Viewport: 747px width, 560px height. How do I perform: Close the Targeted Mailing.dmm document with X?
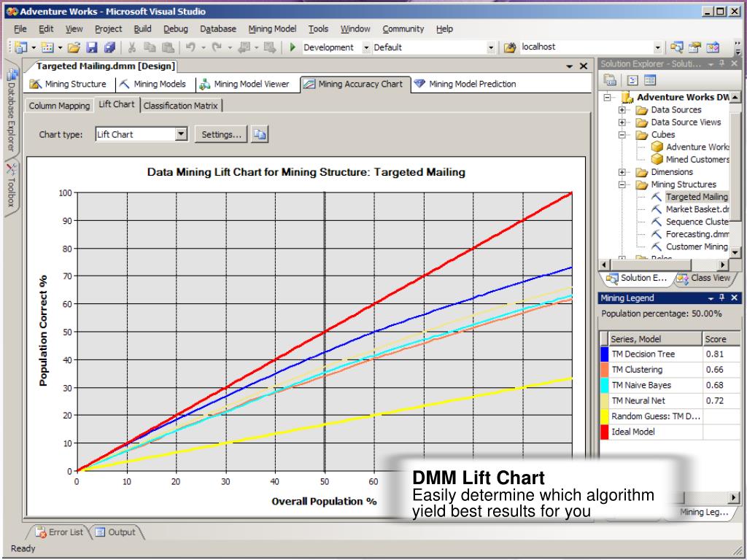(583, 66)
